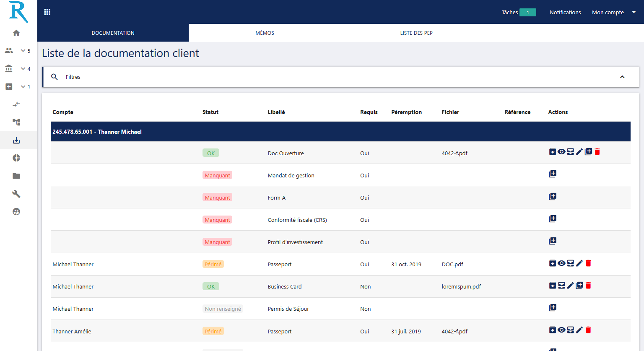Open the Liste des PEP tab
This screenshot has width=644, height=351.
coord(416,33)
